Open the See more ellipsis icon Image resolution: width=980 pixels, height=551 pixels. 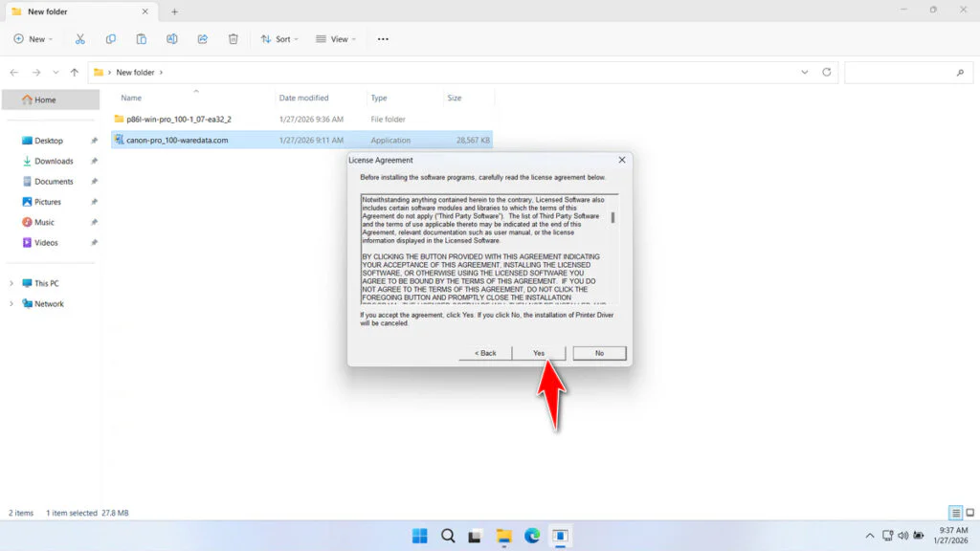[382, 38]
